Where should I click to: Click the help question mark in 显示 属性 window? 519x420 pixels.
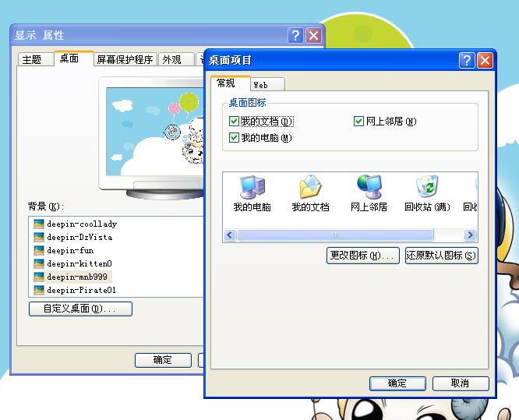pos(295,35)
